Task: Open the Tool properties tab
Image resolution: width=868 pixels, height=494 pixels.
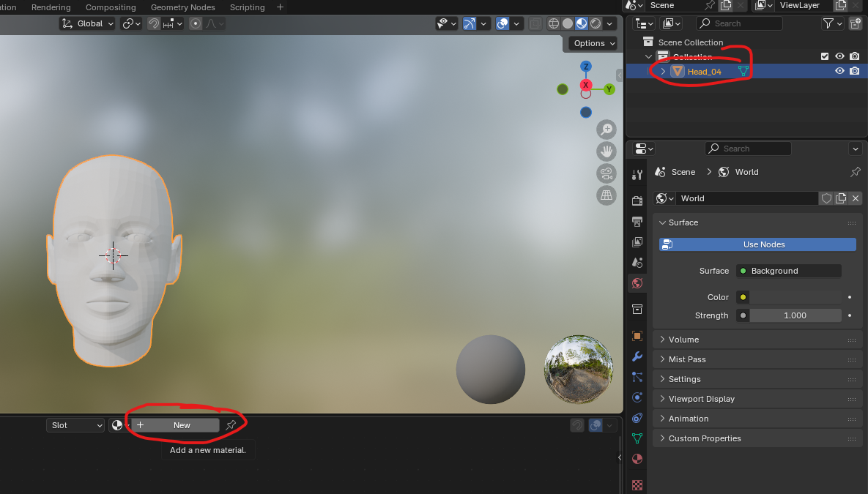Action: click(637, 175)
